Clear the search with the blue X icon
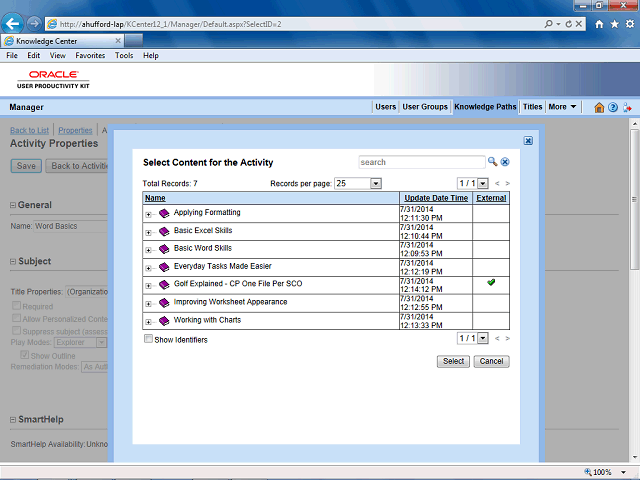Viewport: 640px width, 480px height. pos(505,162)
